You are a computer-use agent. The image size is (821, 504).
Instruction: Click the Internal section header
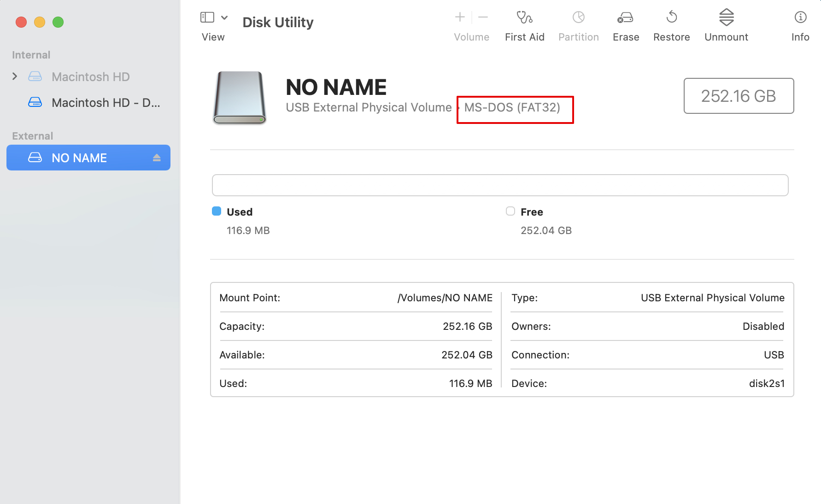pos(31,55)
